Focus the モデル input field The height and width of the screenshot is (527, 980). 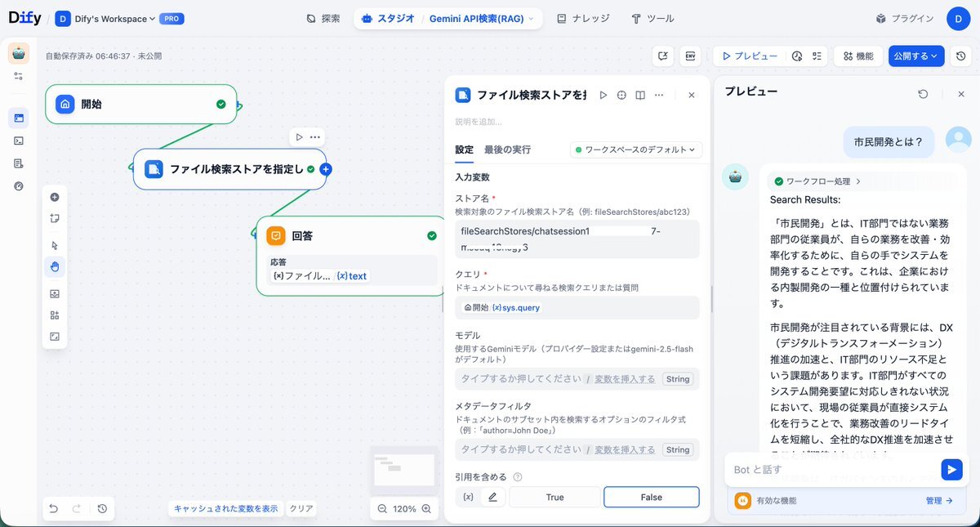tap(577, 379)
